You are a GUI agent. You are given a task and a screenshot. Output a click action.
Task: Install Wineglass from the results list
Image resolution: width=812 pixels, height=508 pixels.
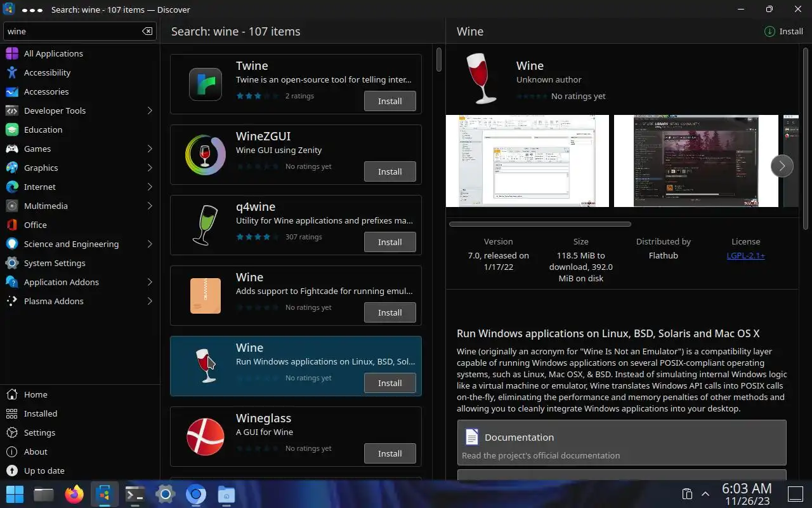390,453
